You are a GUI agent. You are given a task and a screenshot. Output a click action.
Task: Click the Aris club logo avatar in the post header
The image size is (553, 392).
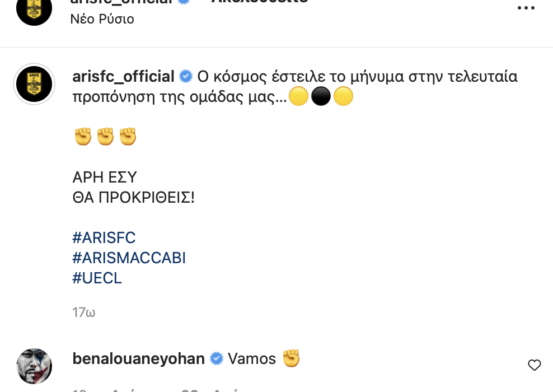point(34,8)
